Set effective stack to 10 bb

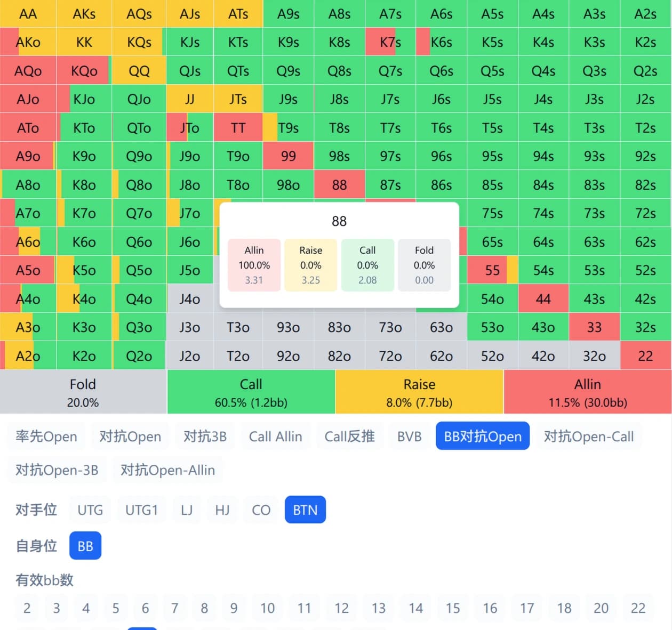267,608
